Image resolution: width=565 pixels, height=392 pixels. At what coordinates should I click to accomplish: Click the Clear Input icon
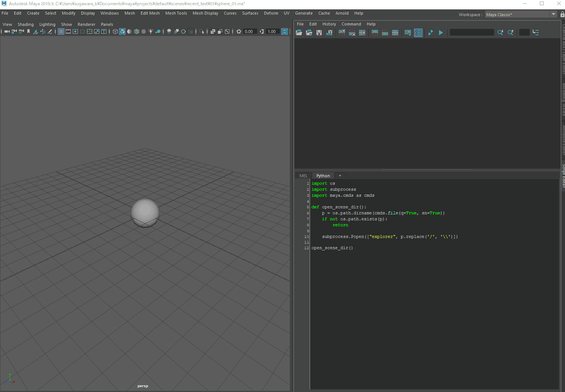coord(352,33)
